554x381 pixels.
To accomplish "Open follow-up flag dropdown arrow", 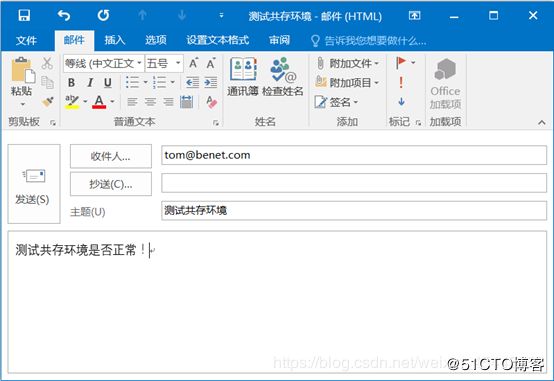I will (413, 63).
